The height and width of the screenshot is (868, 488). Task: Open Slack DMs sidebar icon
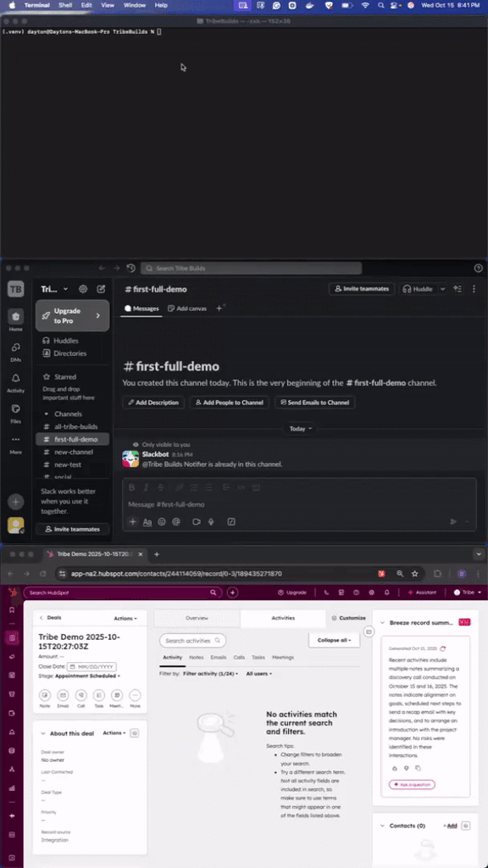pos(15,348)
